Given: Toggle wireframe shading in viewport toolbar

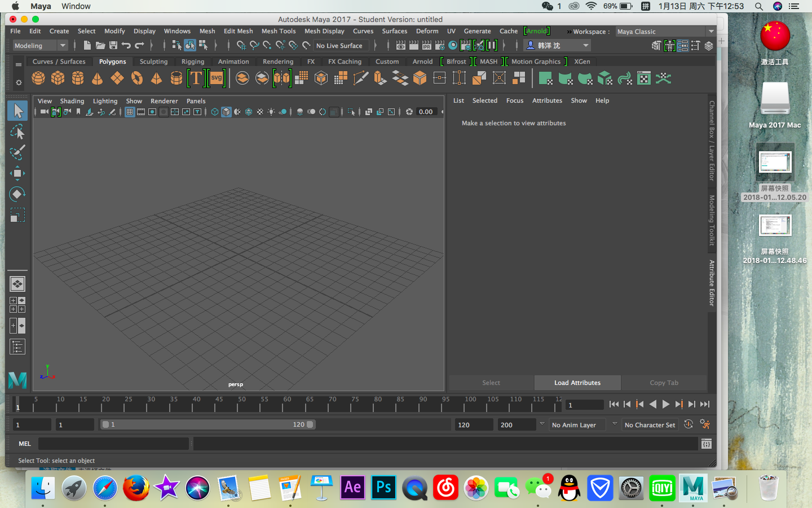Looking at the screenshot, I should (215, 112).
